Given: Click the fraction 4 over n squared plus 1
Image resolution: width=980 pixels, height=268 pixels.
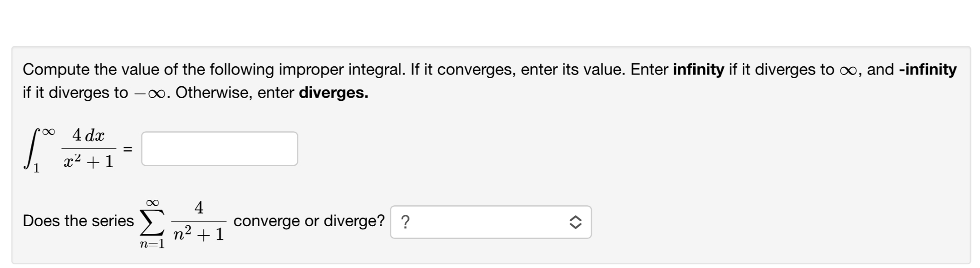Looking at the screenshot, I should (x=199, y=223).
